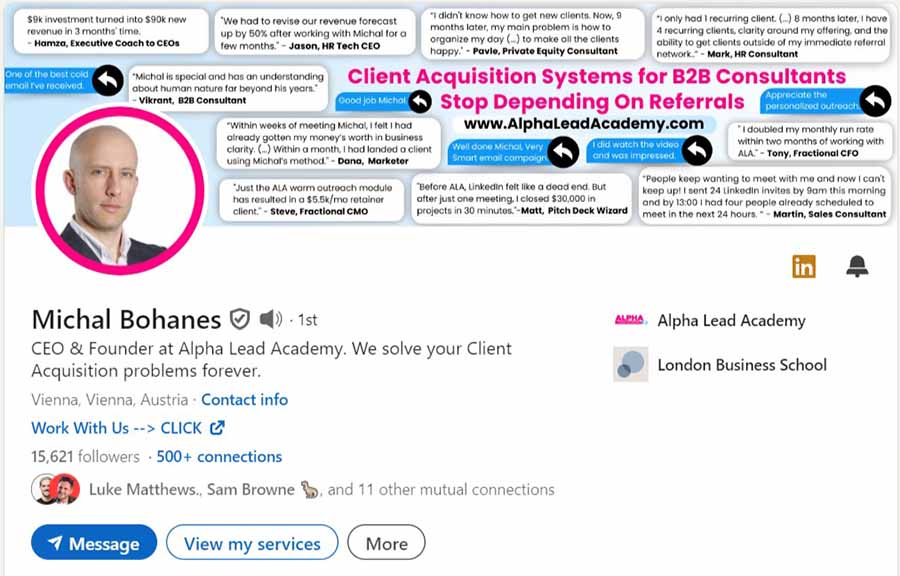Click the verified badge beside Michal Bohanes
The width and height of the screenshot is (900, 576).
click(x=238, y=320)
